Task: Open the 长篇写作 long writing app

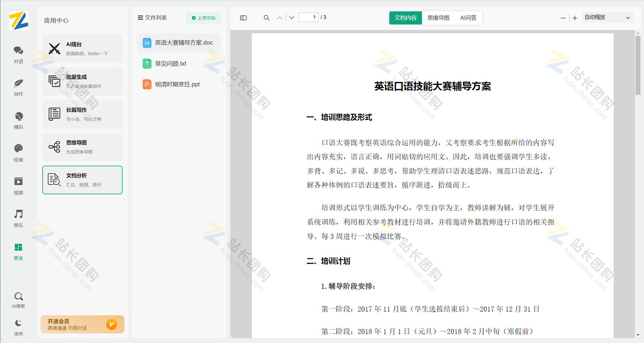Action: pos(82,114)
